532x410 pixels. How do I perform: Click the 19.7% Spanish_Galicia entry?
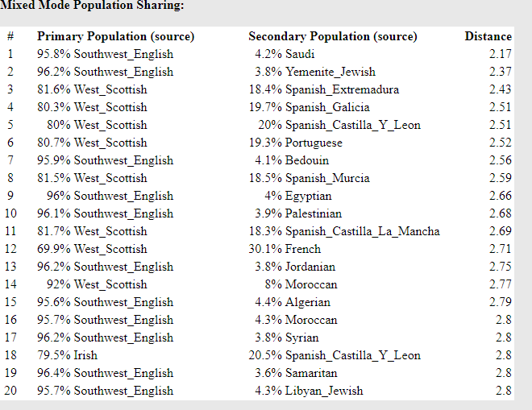(309, 107)
